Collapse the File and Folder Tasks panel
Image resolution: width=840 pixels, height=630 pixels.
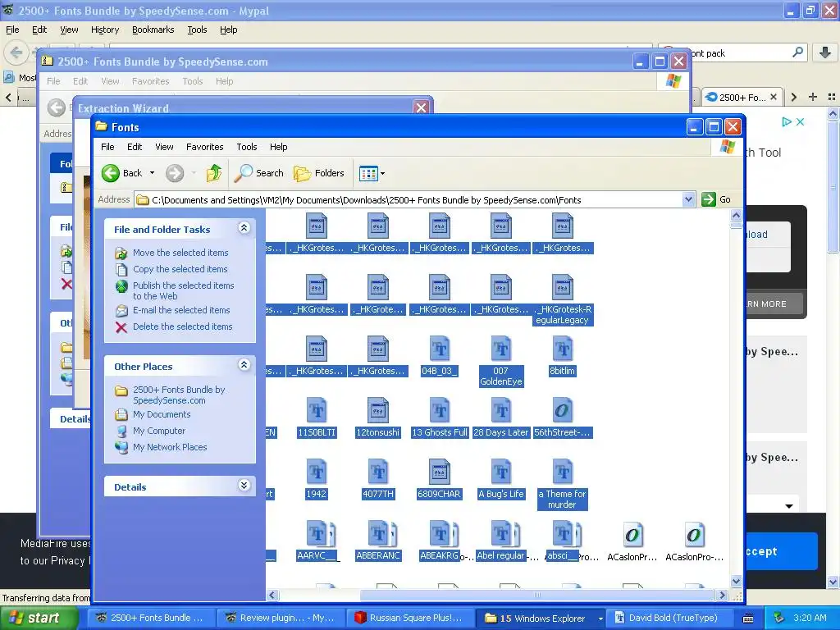[244, 228]
